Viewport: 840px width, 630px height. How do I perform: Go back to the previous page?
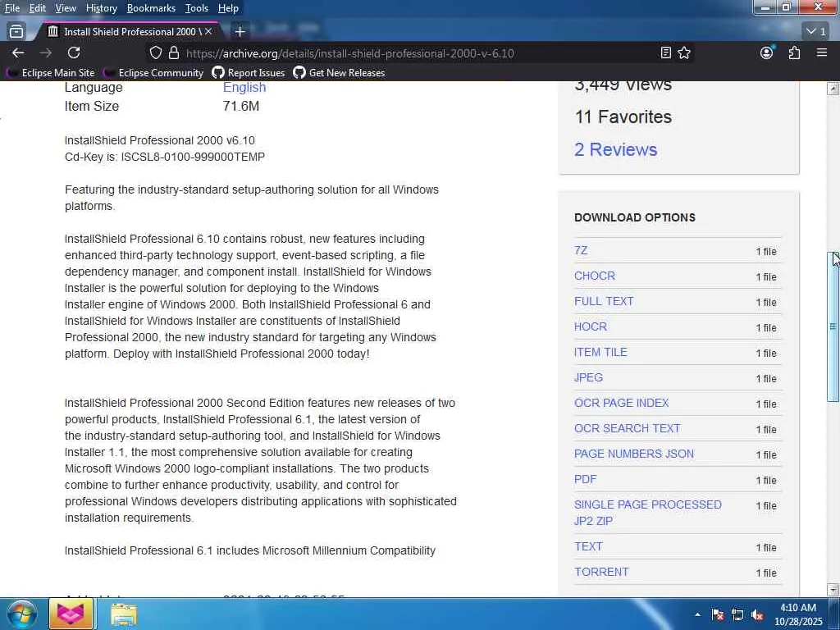click(18, 53)
